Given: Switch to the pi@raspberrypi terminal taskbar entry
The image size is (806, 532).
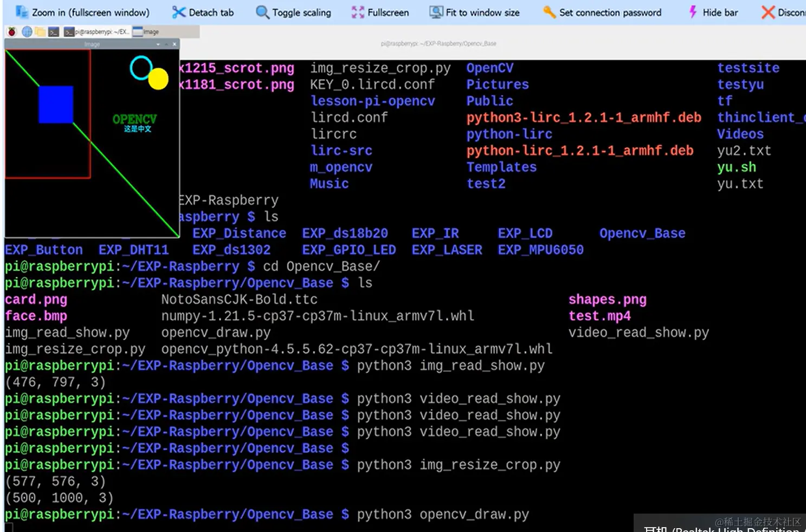Looking at the screenshot, I should click(x=97, y=32).
